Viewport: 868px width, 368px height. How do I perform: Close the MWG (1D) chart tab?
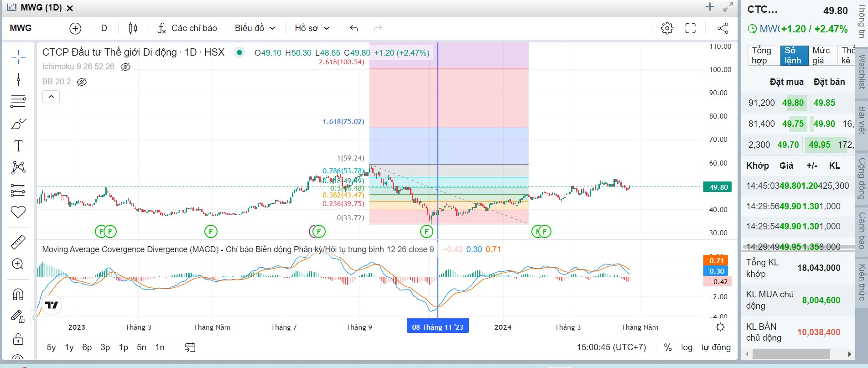click(x=70, y=8)
